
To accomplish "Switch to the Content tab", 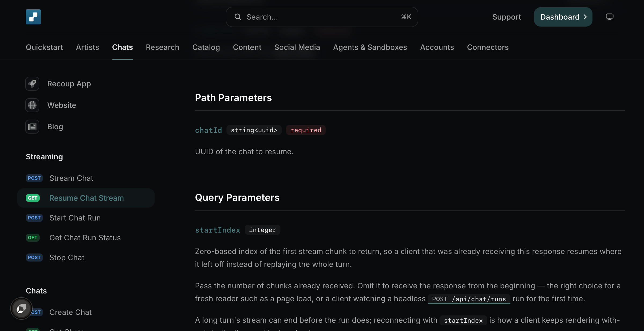I will (x=247, y=47).
